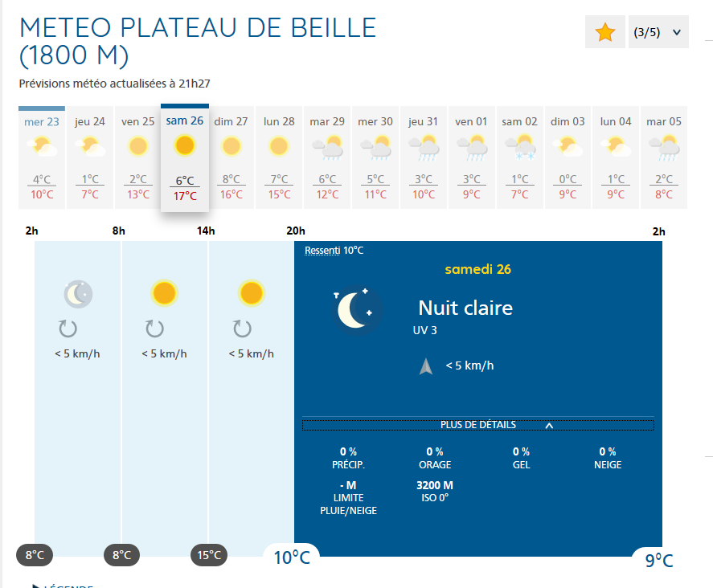713x588 pixels.
Task: Click the sun icon for sam 26
Action: click(185, 145)
